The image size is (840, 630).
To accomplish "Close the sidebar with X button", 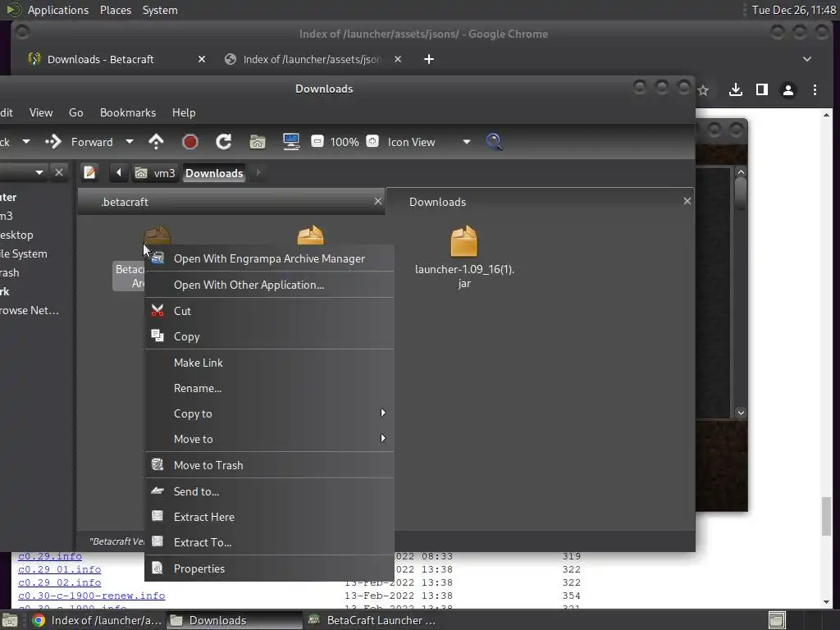I will 59,172.
